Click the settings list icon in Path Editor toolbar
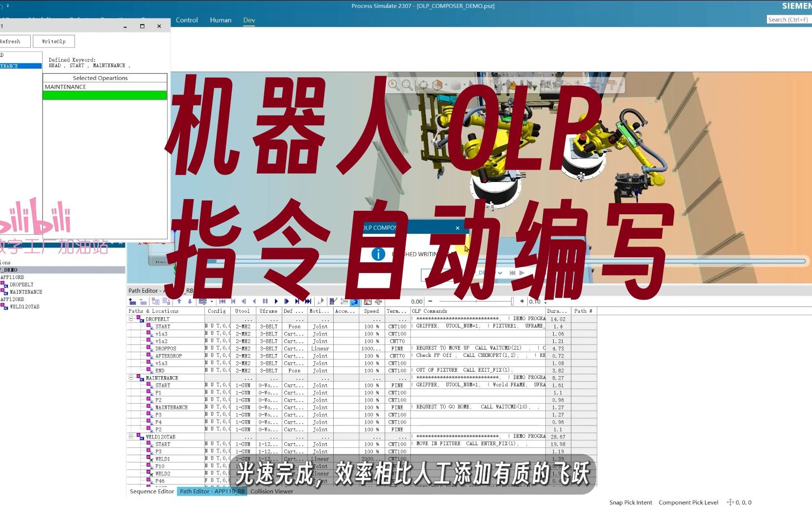This screenshot has height=508, width=812. [x=344, y=302]
